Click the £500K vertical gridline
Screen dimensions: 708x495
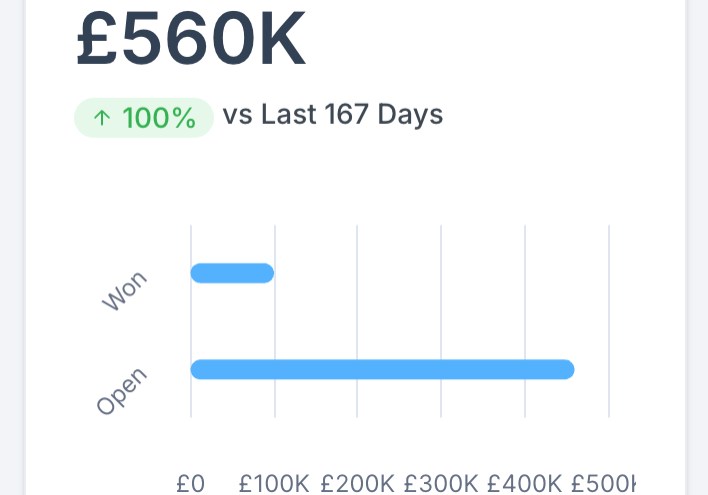(x=609, y=321)
